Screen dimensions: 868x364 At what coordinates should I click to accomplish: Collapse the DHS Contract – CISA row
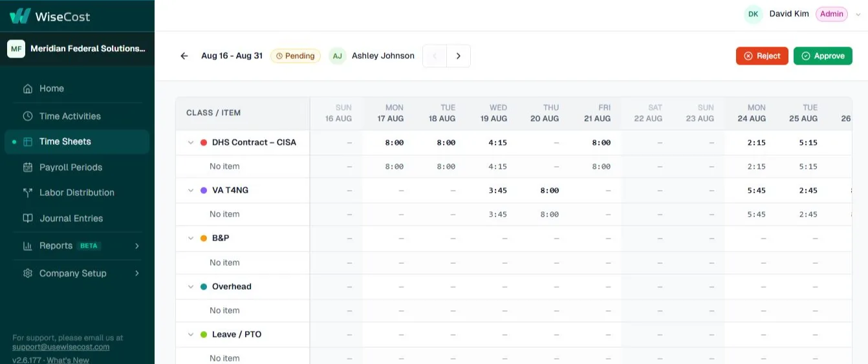click(x=191, y=142)
